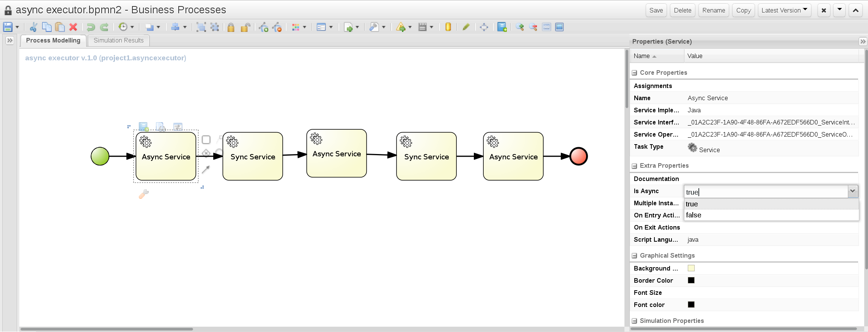Click the alignment tool icon

coord(175,27)
